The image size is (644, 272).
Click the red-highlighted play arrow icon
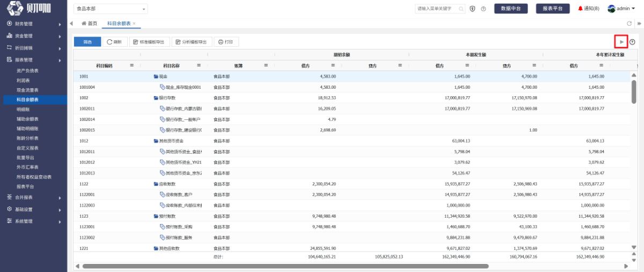pyautogui.click(x=621, y=42)
